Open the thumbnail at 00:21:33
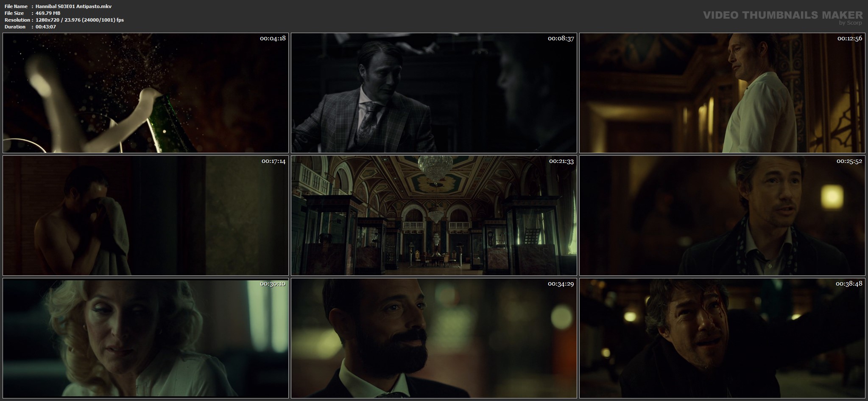The image size is (868, 401). [x=434, y=216]
